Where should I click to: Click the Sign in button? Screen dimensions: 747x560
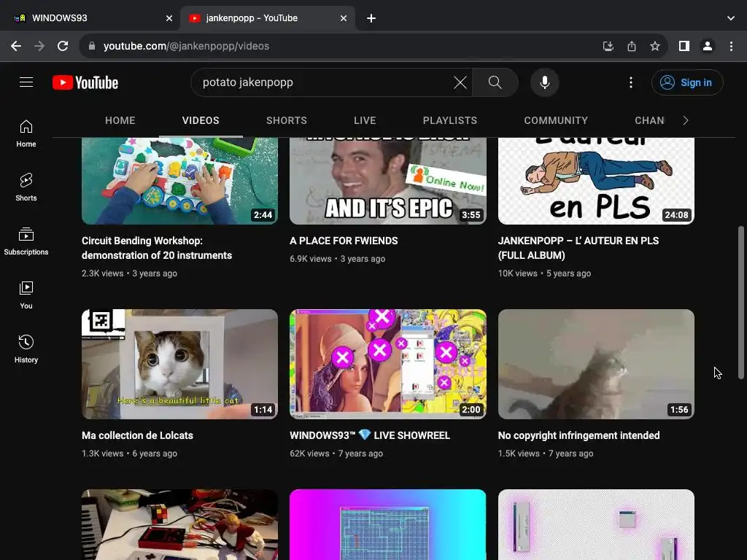687,82
